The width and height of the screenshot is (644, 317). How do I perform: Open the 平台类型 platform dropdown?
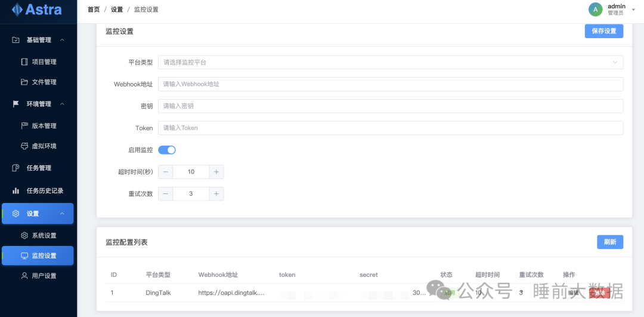point(391,63)
